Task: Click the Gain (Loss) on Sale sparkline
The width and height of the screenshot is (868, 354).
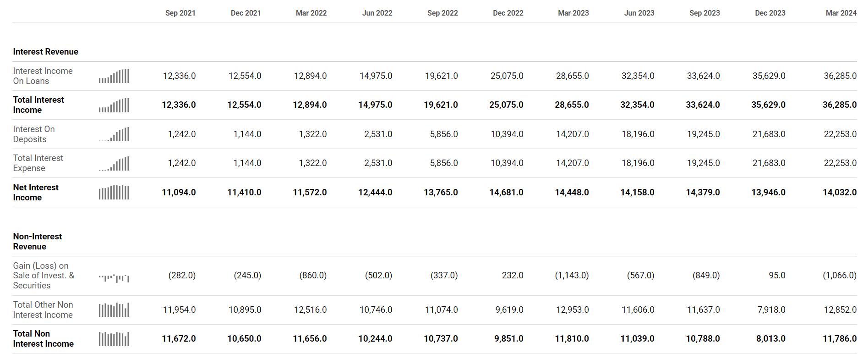Action: (x=114, y=277)
